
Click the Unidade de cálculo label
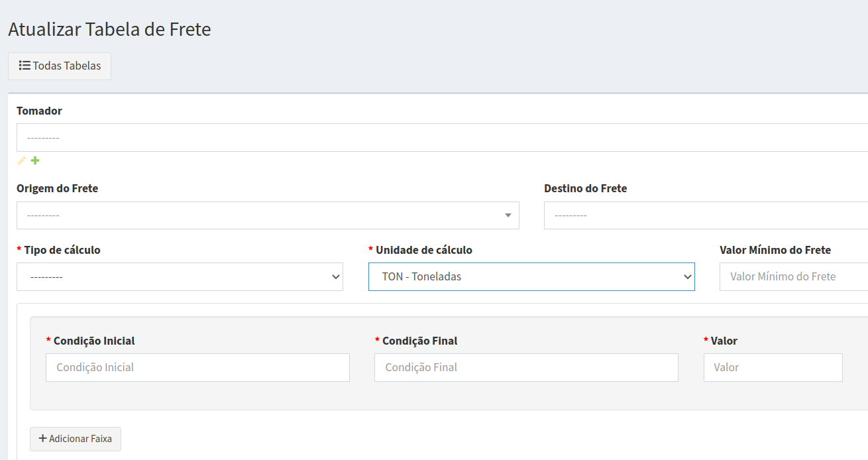coord(423,250)
